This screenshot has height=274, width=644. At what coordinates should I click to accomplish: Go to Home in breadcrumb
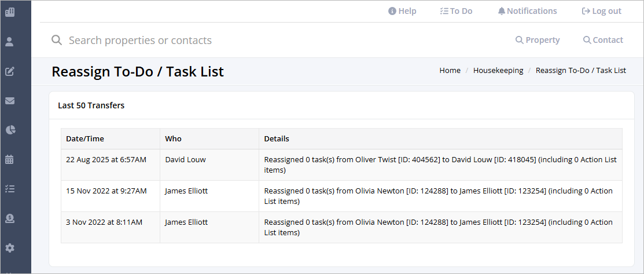coord(450,70)
